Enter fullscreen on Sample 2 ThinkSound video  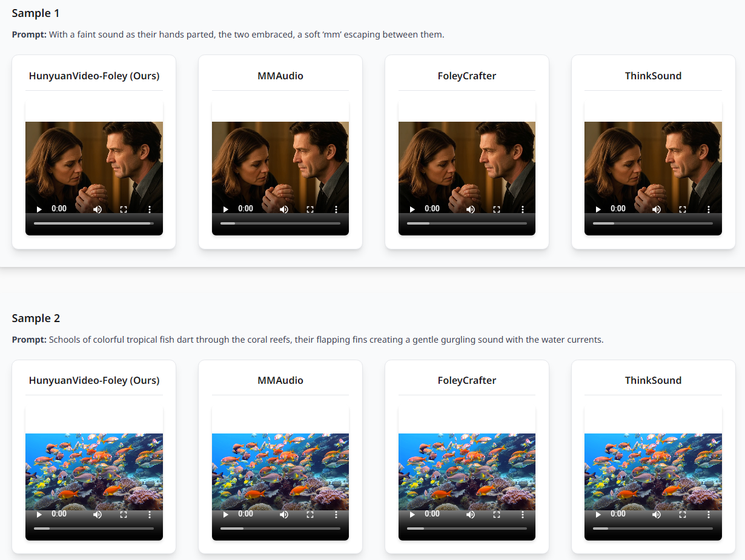click(683, 514)
